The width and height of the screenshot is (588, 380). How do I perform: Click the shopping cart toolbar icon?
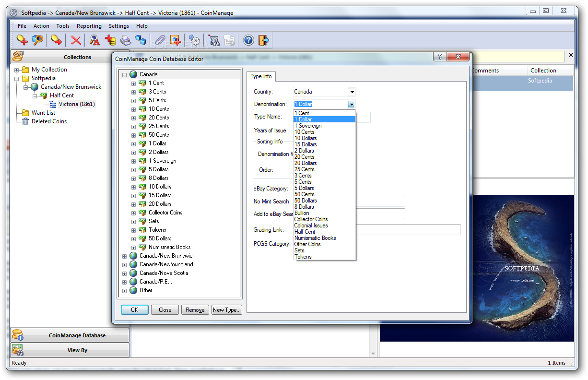coord(214,40)
